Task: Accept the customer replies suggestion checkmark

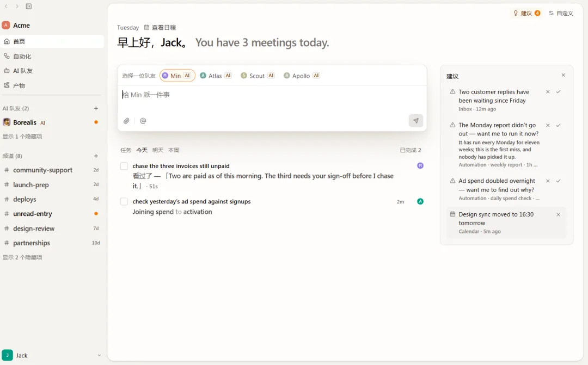Action: [559, 92]
